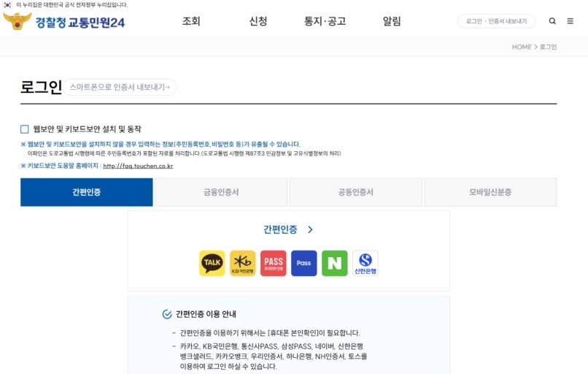The height and width of the screenshot is (374, 588).
Task: Open the hamburger menu icon
Action: click(570, 21)
